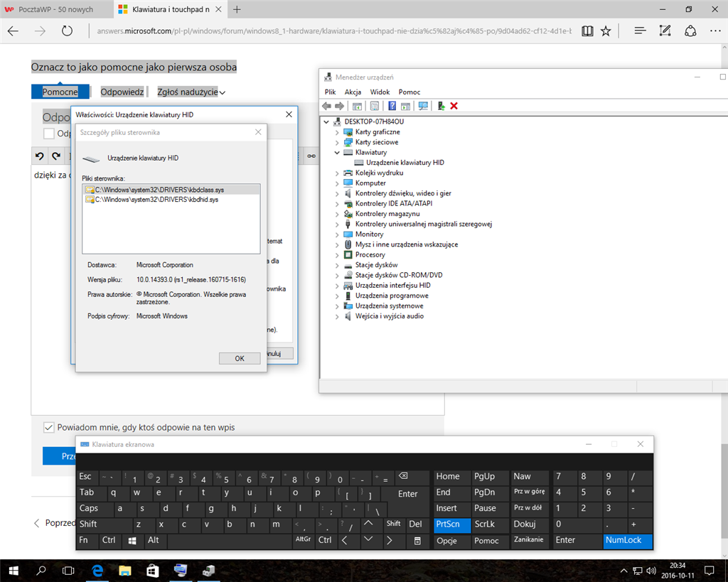Open Pomoc menu in Menedżer urządzeń menu bar

point(409,92)
